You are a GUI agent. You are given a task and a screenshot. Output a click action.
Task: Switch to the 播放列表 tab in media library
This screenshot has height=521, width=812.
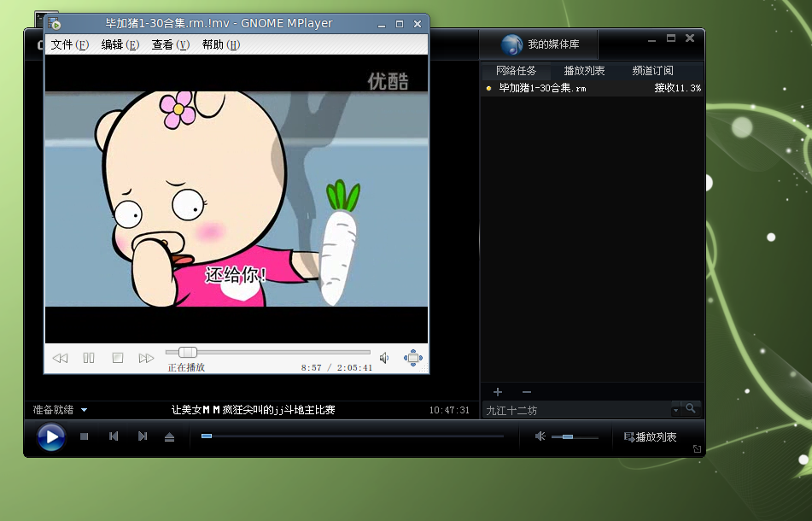584,71
